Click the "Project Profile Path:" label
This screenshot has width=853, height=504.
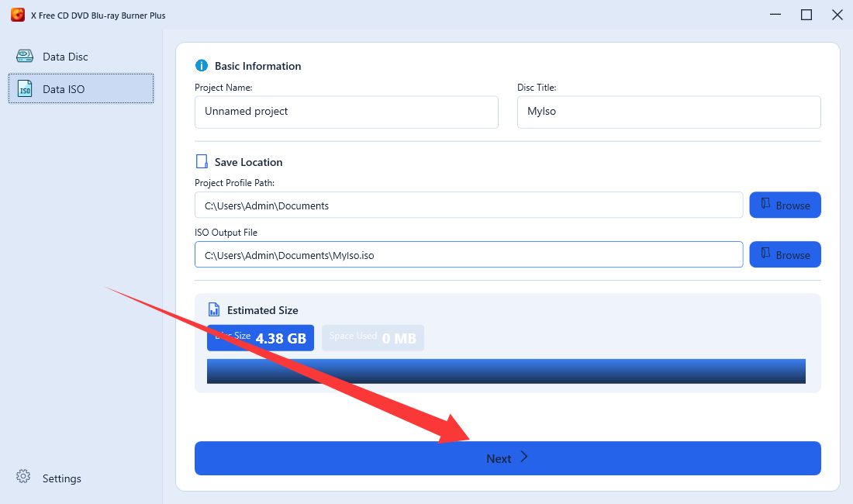coord(234,183)
